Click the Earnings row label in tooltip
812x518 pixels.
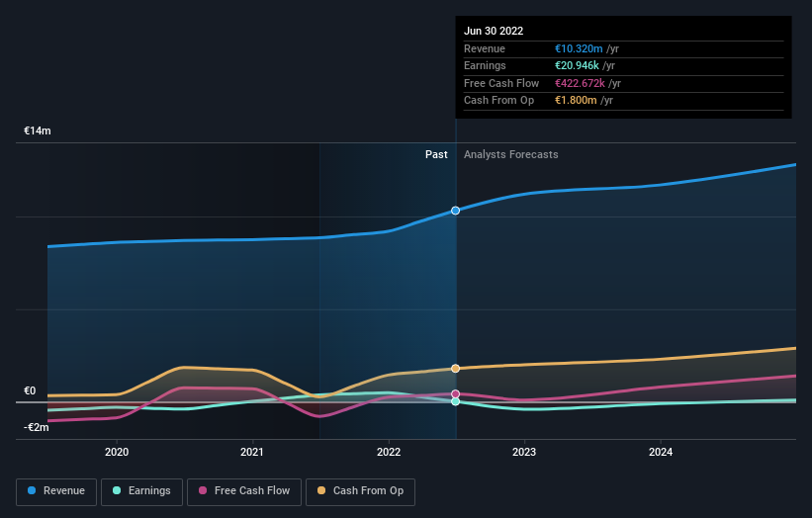tap(485, 65)
